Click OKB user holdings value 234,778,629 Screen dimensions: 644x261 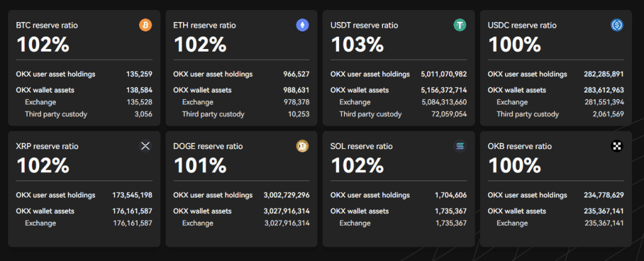(x=604, y=195)
